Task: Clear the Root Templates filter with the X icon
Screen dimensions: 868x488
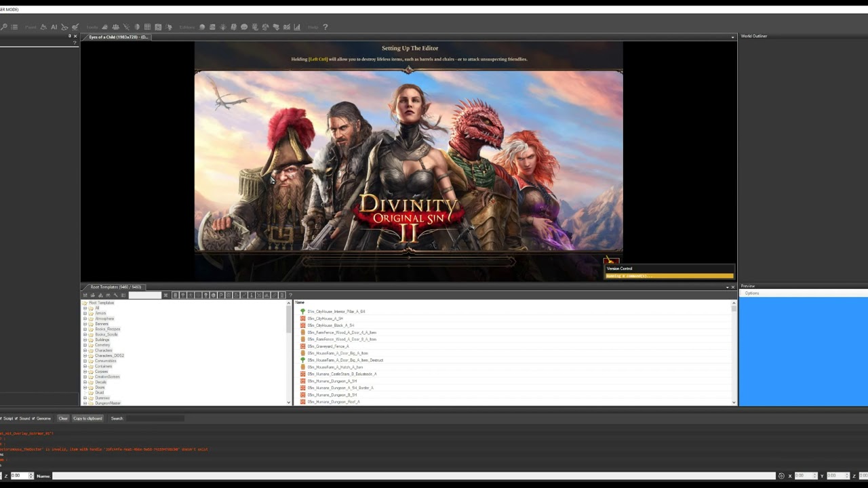Action: coord(165,295)
